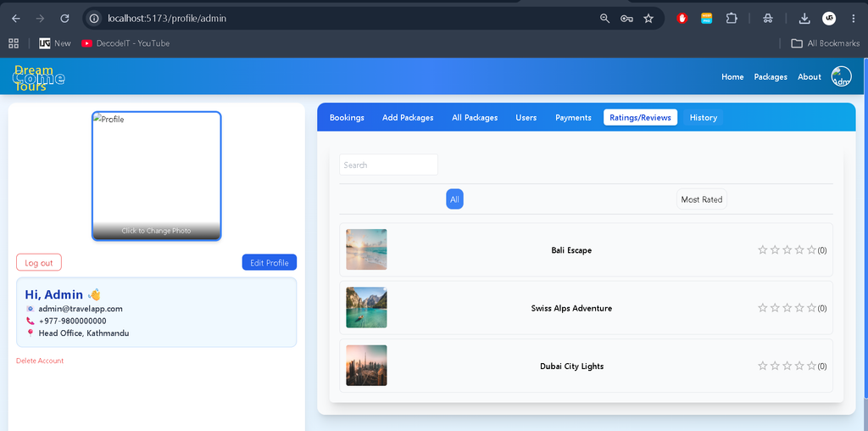Open Packages in the navbar
This screenshot has height=431, width=868.
click(771, 77)
